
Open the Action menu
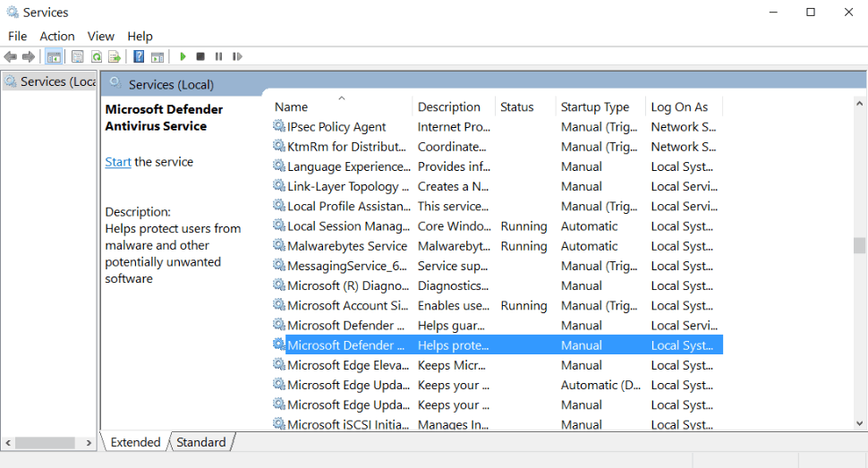pos(57,36)
